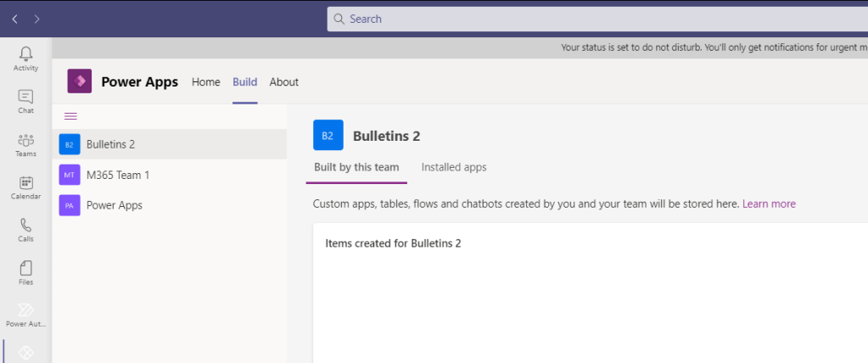The width and height of the screenshot is (868, 363).
Task: Open Chat in the sidebar
Action: (25, 101)
